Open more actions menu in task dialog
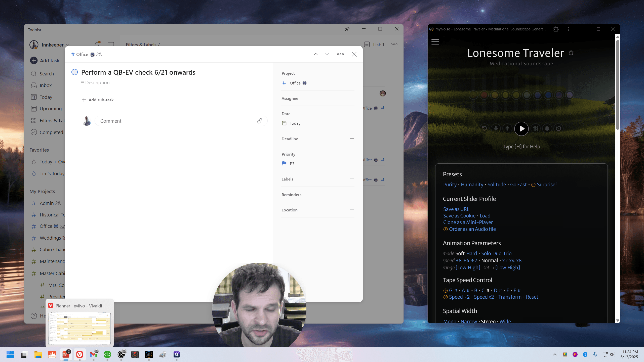The image size is (644, 362). coord(340,54)
